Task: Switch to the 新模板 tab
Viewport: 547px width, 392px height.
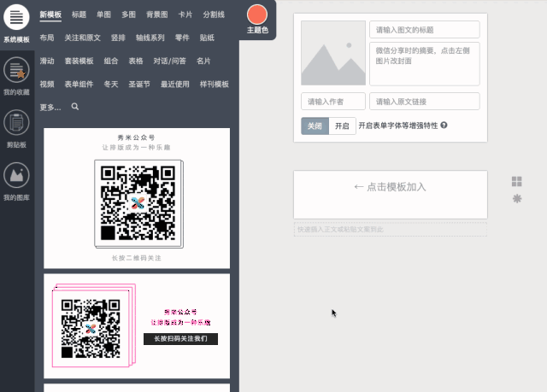Action: pyautogui.click(x=50, y=15)
